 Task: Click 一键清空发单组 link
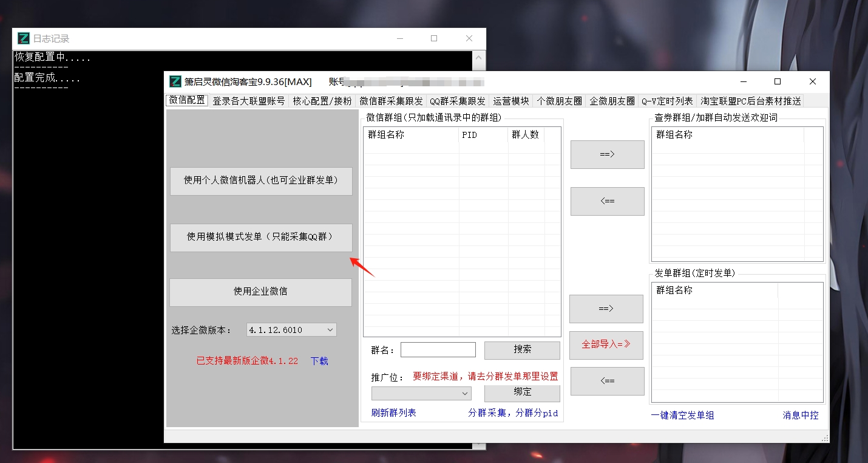click(x=682, y=416)
